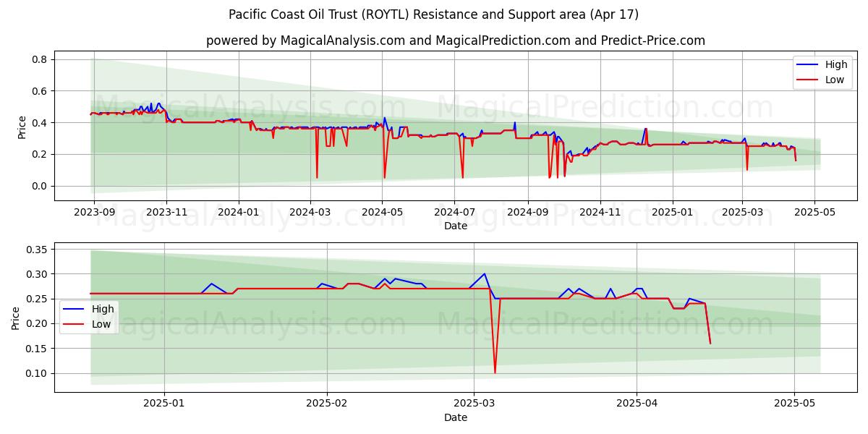Image resolution: width=868 pixels, height=434 pixels.
Task: Click the March 2025 low spike at 0.10 in bottom chart
Action: tap(495, 373)
